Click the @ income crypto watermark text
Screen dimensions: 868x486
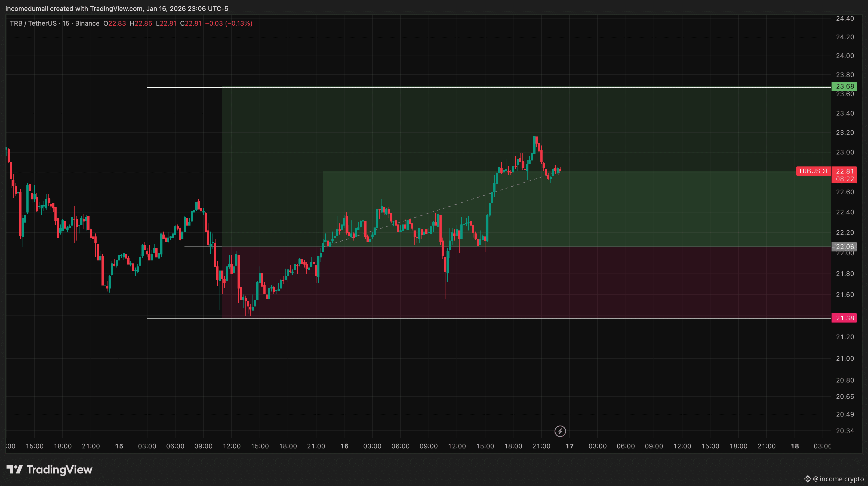coord(838,479)
